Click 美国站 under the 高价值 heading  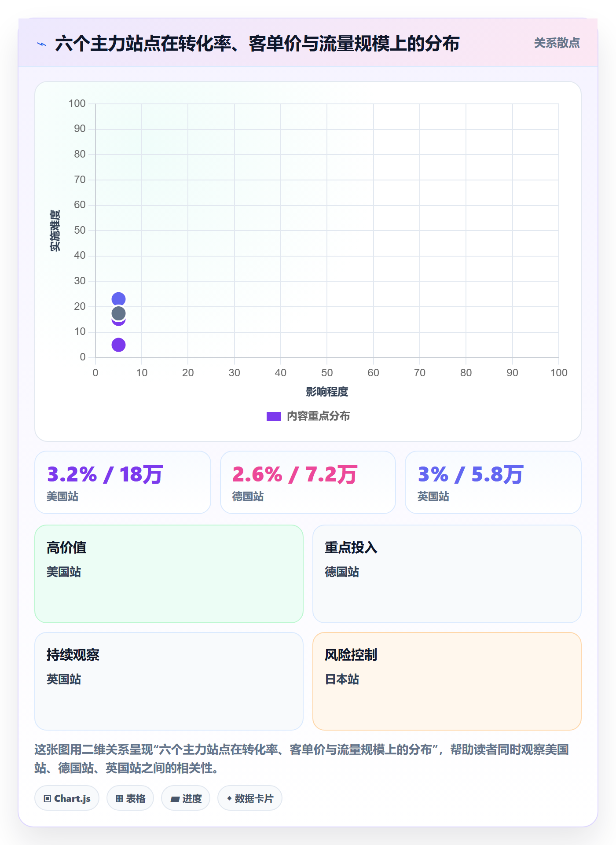(64, 572)
